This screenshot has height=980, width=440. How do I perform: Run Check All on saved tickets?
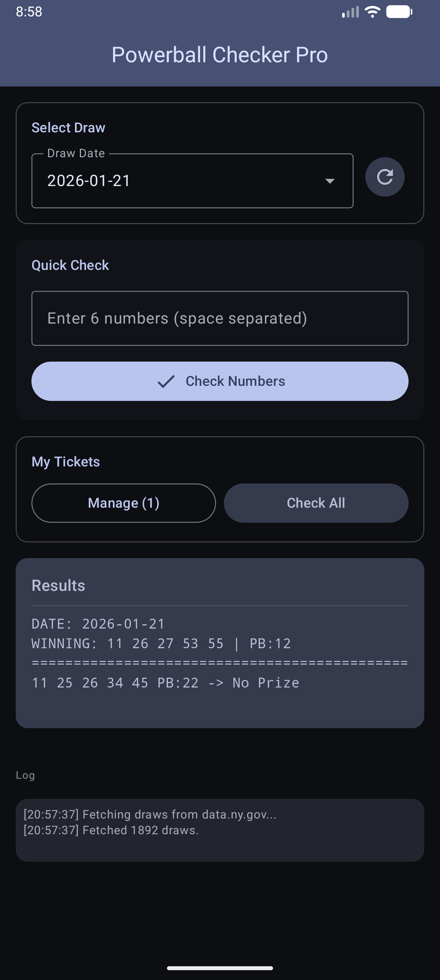(316, 502)
